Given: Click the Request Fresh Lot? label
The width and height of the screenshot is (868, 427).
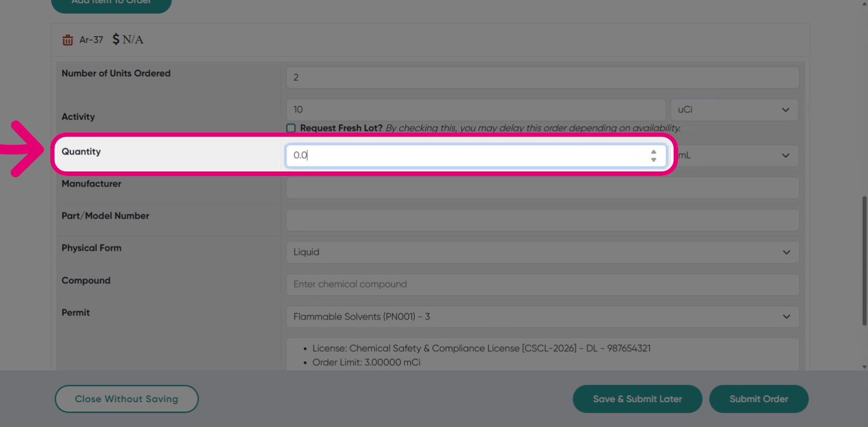Looking at the screenshot, I should click(x=341, y=128).
